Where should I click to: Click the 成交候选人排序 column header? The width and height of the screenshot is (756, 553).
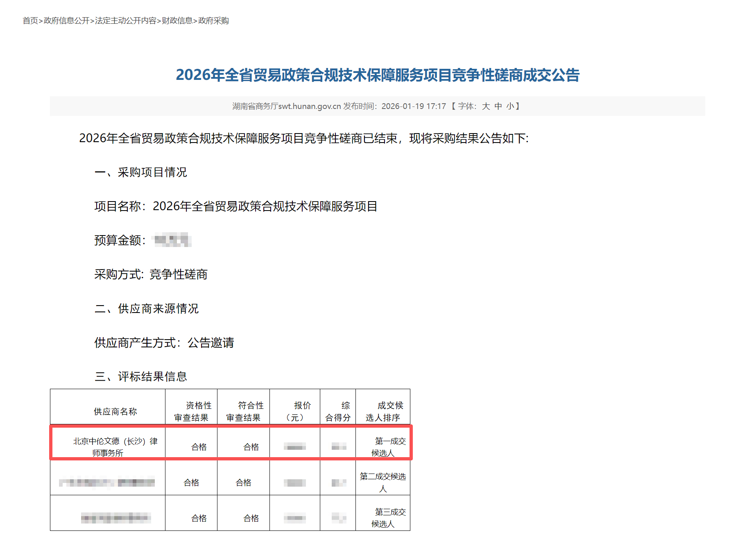click(x=383, y=411)
